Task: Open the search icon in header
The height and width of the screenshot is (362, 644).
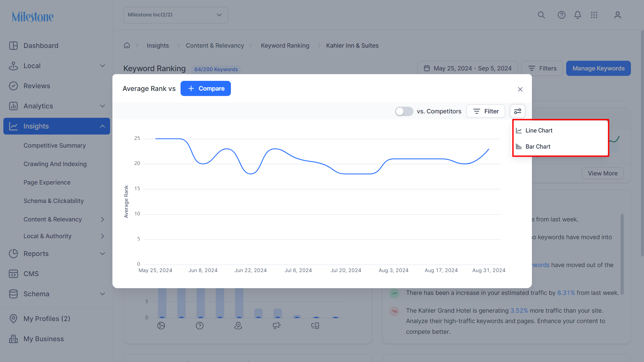Action: coord(541,15)
